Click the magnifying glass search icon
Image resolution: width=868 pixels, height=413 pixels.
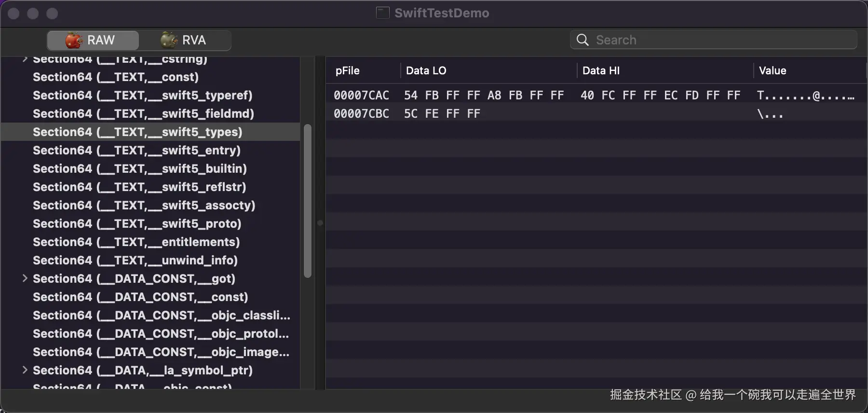point(583,40)
